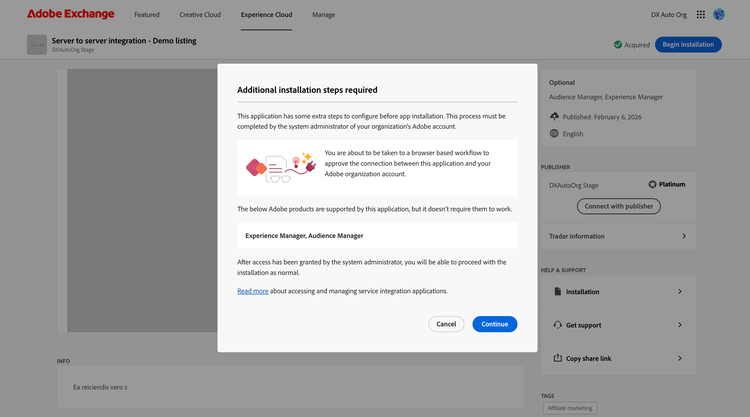Expand the Trader information row chevron
This screenshot has height=417, width=750.
pyautogui.click(x=684, y=236)
